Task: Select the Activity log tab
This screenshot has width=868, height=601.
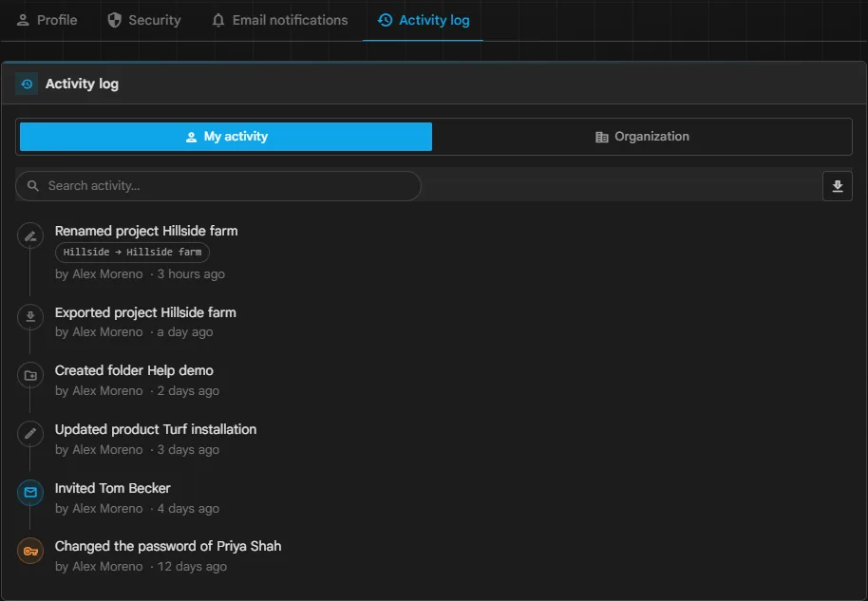Action: (x=423, y=21)
